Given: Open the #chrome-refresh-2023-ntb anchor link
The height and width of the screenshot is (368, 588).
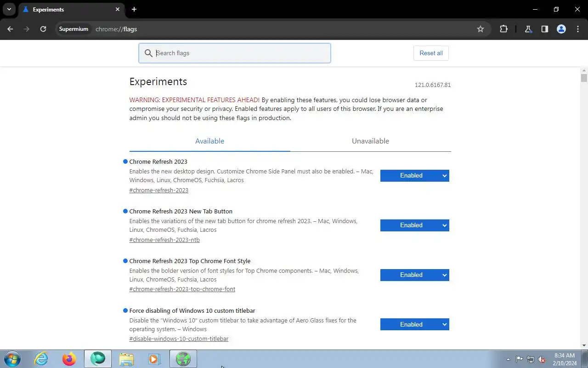Looking at the screenshot, I should point(164,240).
